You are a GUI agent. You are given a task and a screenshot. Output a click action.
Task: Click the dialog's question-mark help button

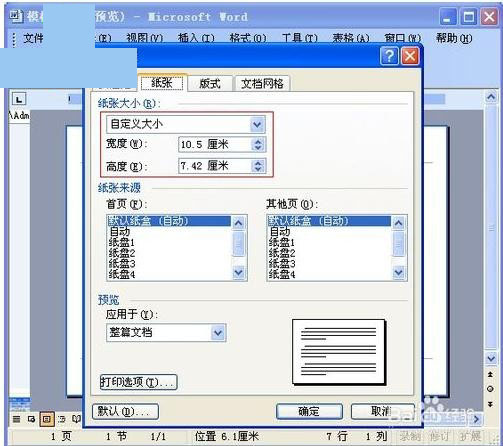click(x=389, y=56)
